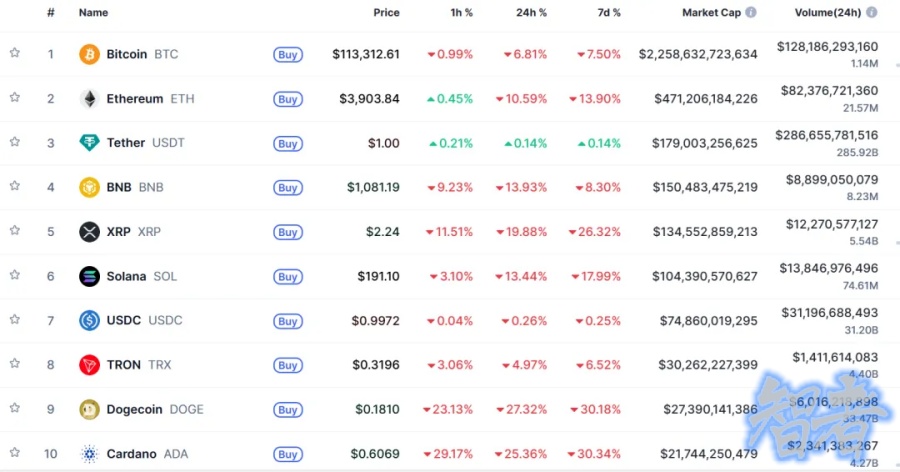Viewport: 900px width, 472px height.
Task: Sort table by Price column header
Action: tap(386, 13)
